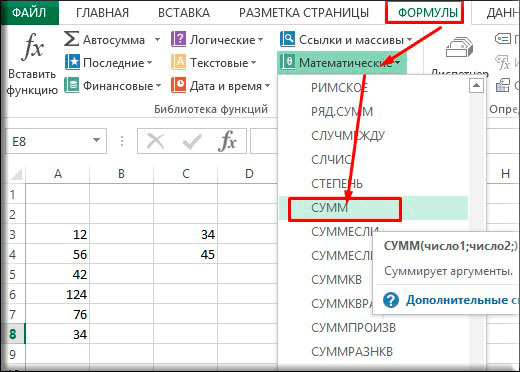This screenshot has height=372, width=520.
Task: Open the ФАЙЛ tab
Action: click(29, 13)
